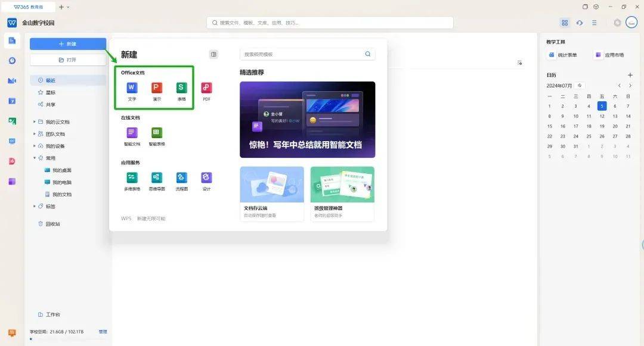The height and width of the screenshot is (346, 644).
Task: Focus the top global search box
Action: click(330, 23)
